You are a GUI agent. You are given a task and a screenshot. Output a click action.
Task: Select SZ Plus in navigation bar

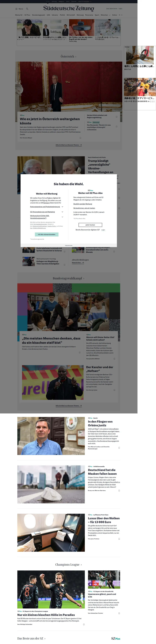tap(27, 15)
